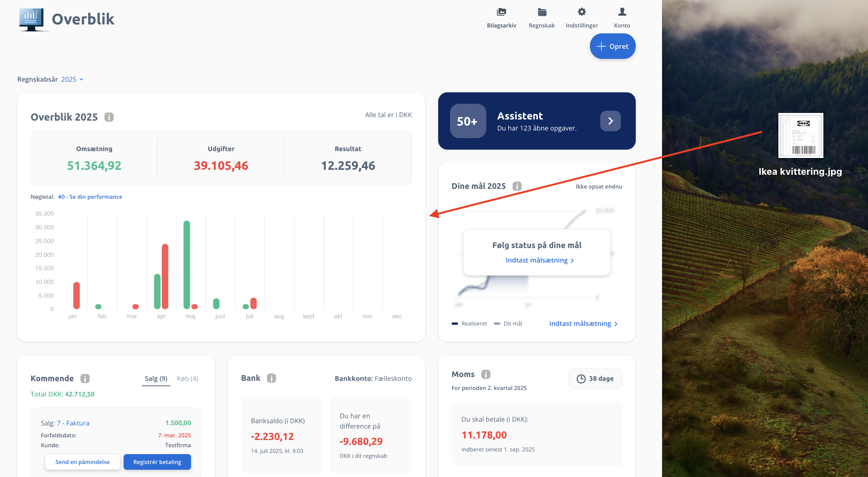Click 'Ikke opsat endnu' status text

[x=599, y=187]
